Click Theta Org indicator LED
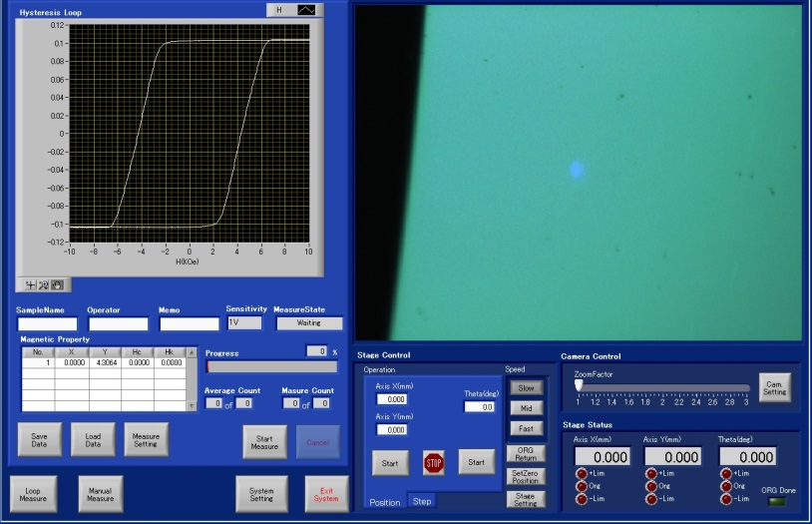This screenshot has height=524, width=812. pyautogui.click(x=726, y=486)
